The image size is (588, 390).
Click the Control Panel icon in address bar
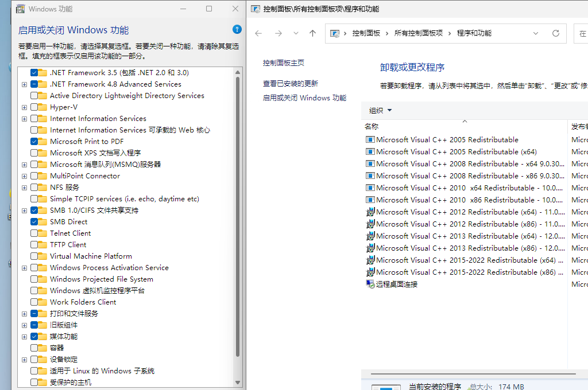coord(335,33)
